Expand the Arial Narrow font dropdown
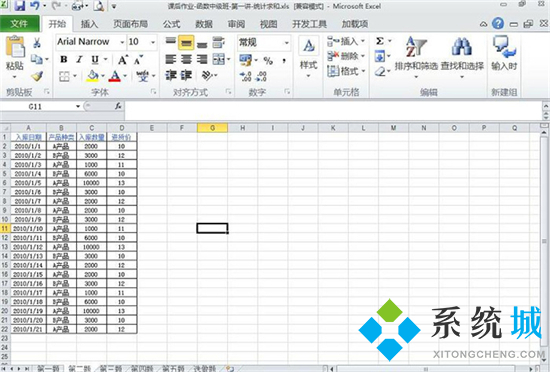 point(122,42)
